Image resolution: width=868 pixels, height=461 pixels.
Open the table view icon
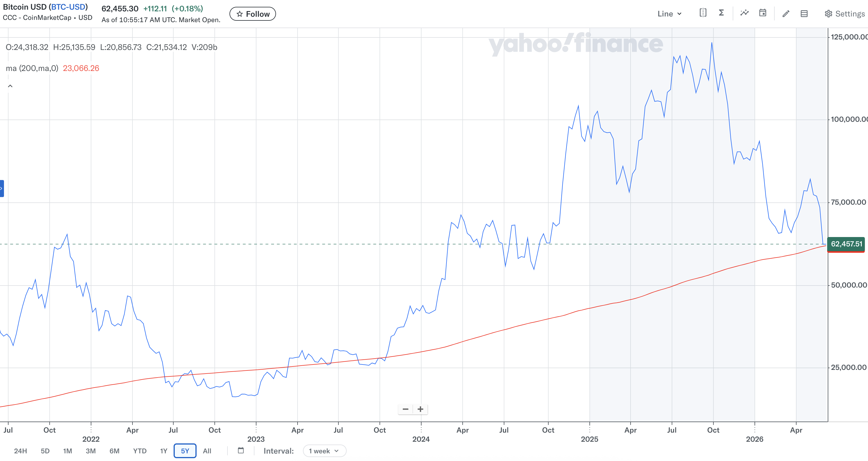click(x=804, y=14)
